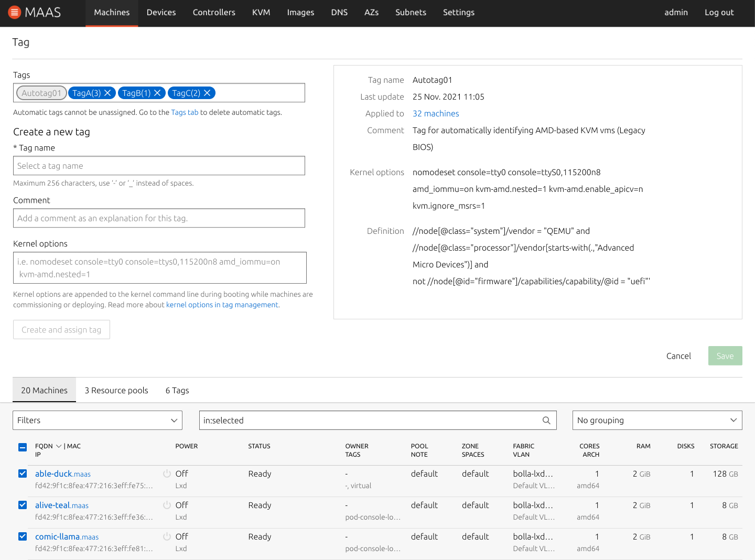Remove TagA(3) using its X icon
This screenshot has height=560, width=755.
tap(107, 93)
